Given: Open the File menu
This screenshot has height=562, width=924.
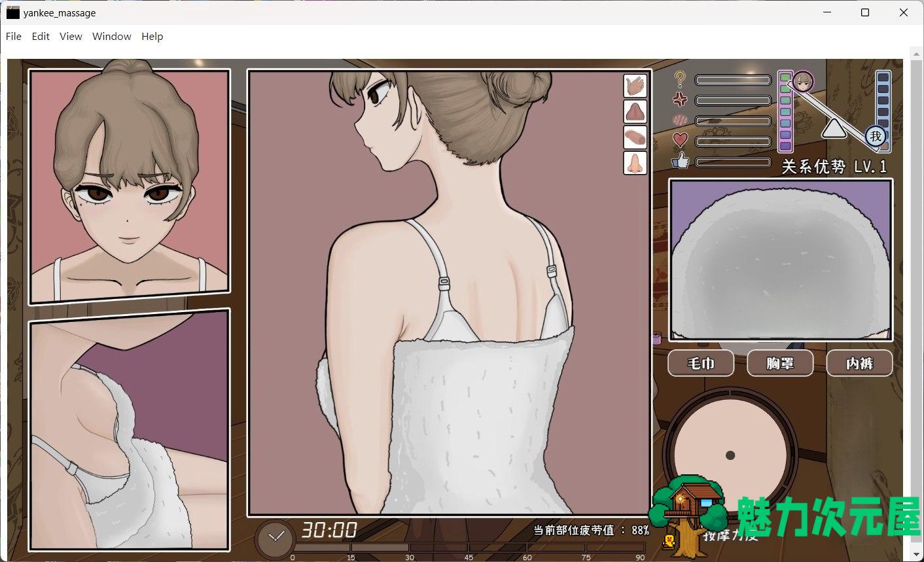Looking at the screenshot, I should pyautogui.click(x=13, y=37).
